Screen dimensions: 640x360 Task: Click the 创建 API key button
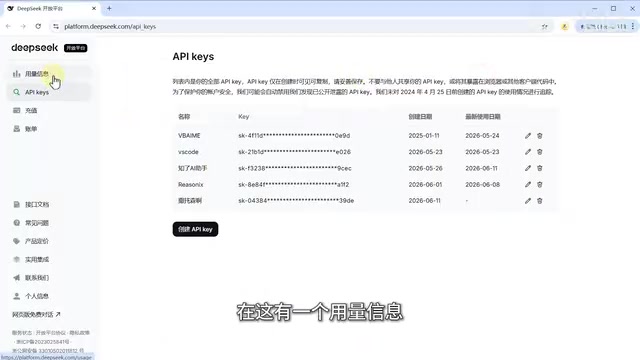point(195,229)
